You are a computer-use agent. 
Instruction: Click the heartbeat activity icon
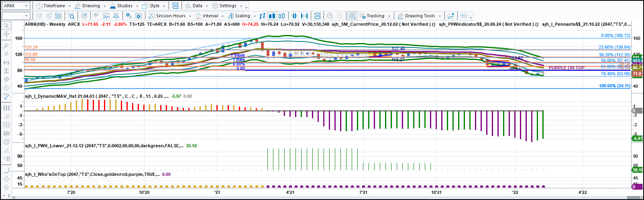(x=464, y=16)
